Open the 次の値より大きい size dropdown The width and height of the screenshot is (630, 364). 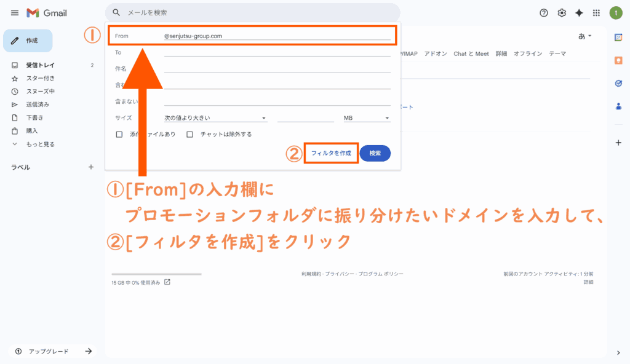tap(215, 118)
